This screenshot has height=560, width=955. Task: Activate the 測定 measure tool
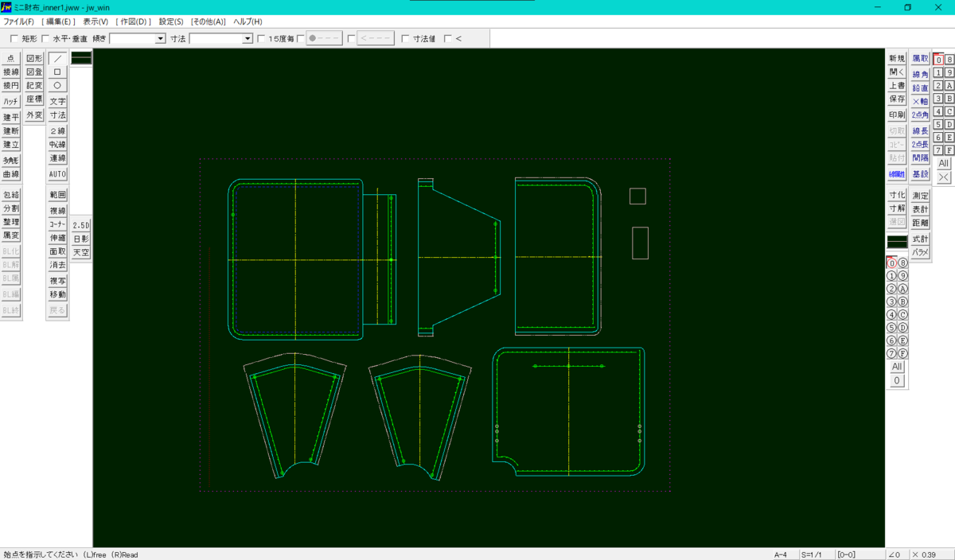click(920, 196)
